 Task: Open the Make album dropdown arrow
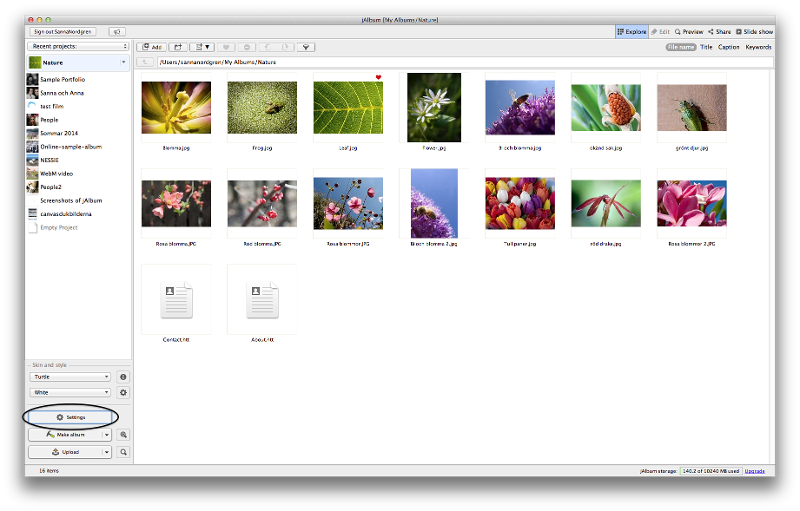pos(107,435)
